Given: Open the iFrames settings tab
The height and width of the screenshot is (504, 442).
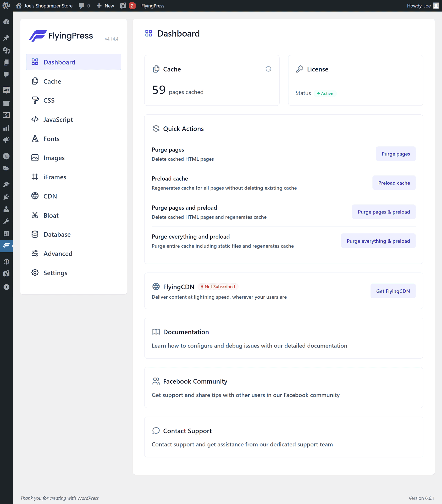Looking at the screenshot, I should click(74, 177).
